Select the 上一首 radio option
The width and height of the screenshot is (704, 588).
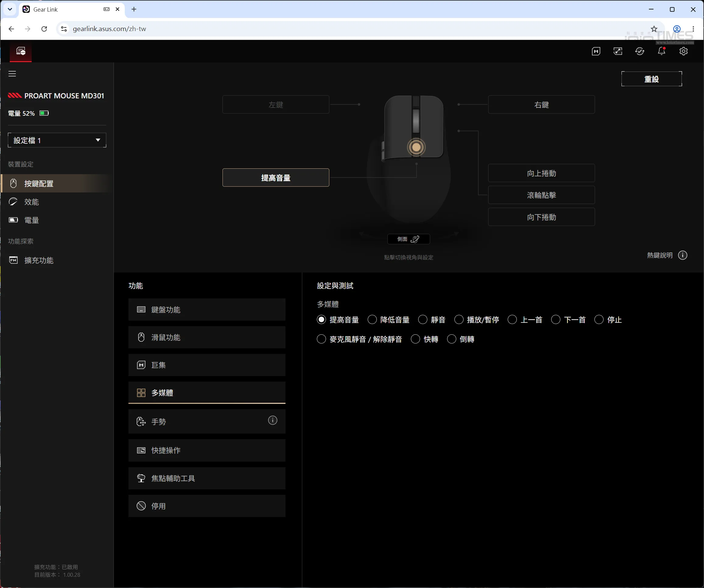coord(512,320)
